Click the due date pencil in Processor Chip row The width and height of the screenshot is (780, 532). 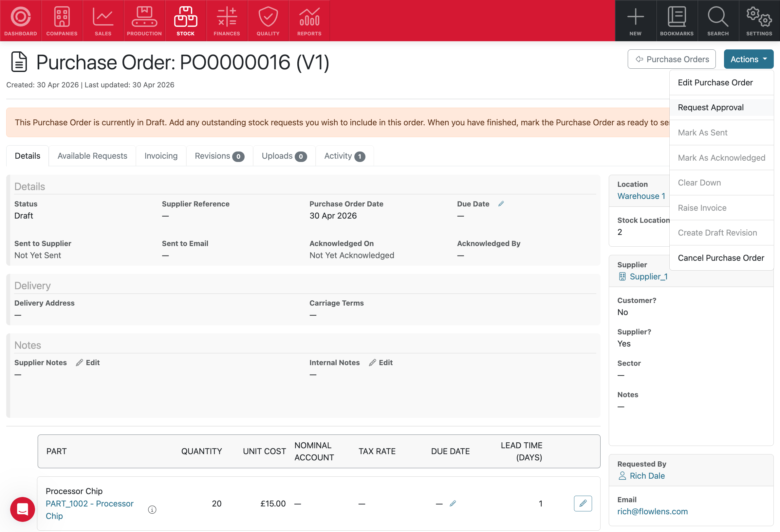tap(453, 503)
